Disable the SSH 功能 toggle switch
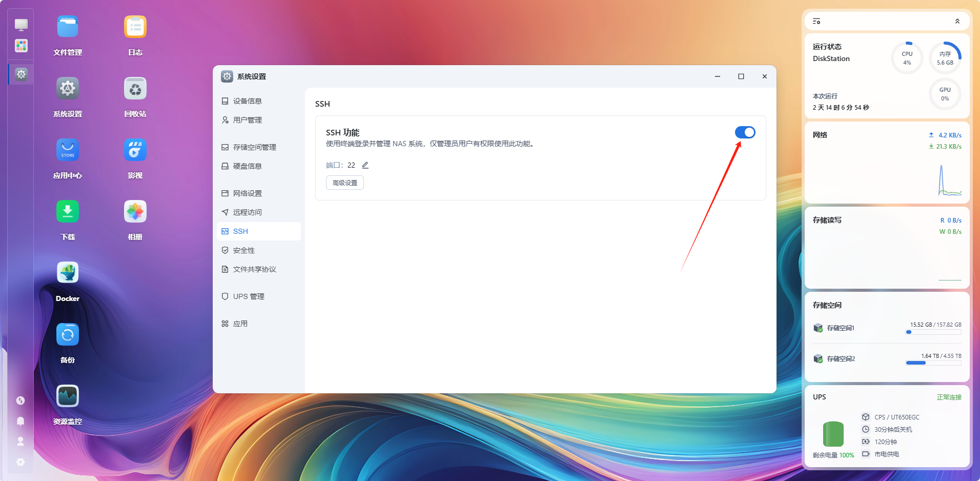 coord(745,132)
